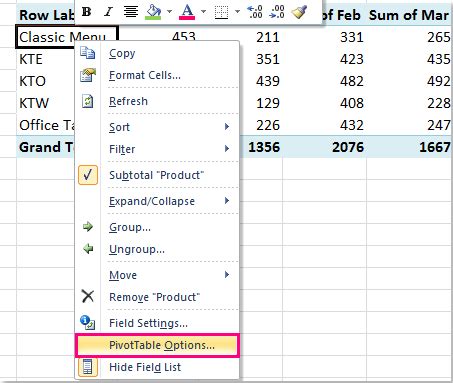Click the green Group arrow icon
This screenshot has height=383, width=453.
coord(88,227)
